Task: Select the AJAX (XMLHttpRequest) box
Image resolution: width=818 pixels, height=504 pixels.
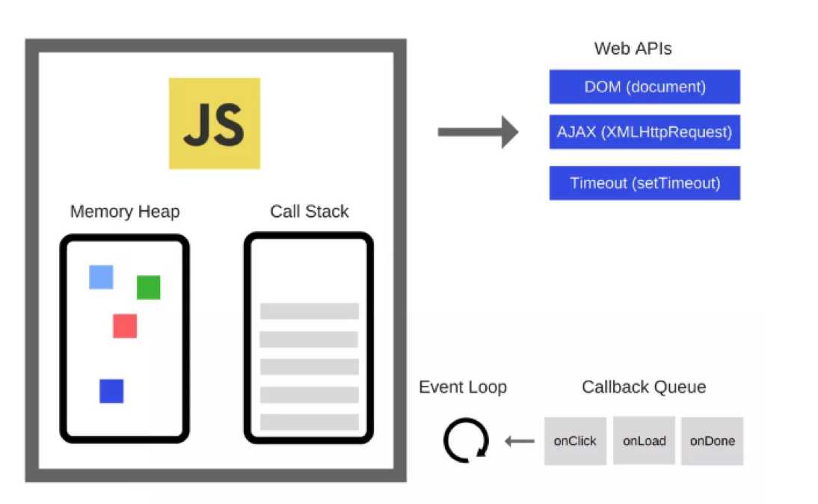Action: (x=645, y=132)
